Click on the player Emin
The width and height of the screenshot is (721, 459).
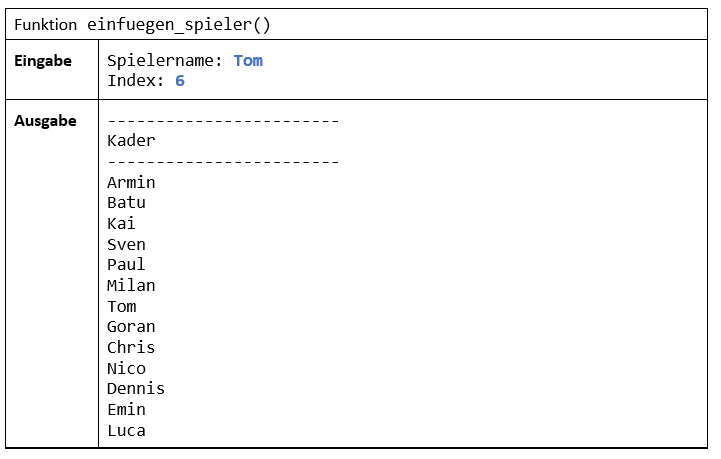click(x=126, y=410)
